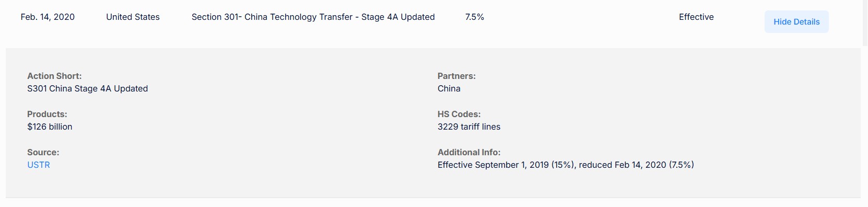Click the Feb. 14, 2020 date cell
Screen dimensions: 868x207
(48, 17)
